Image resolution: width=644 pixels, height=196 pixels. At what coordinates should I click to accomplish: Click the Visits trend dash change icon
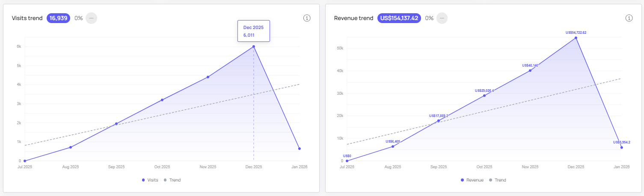[91, 18]
